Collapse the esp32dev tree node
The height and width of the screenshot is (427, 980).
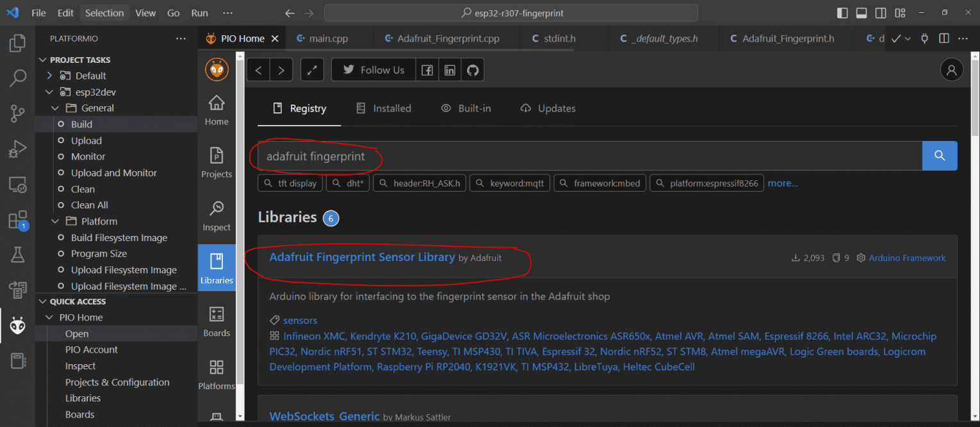50,92
